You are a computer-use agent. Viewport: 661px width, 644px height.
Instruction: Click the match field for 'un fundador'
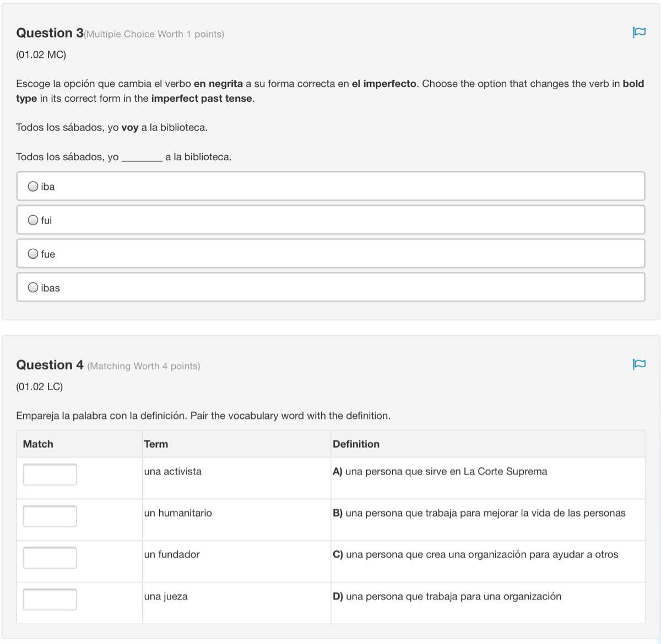(x=50, y=558)
